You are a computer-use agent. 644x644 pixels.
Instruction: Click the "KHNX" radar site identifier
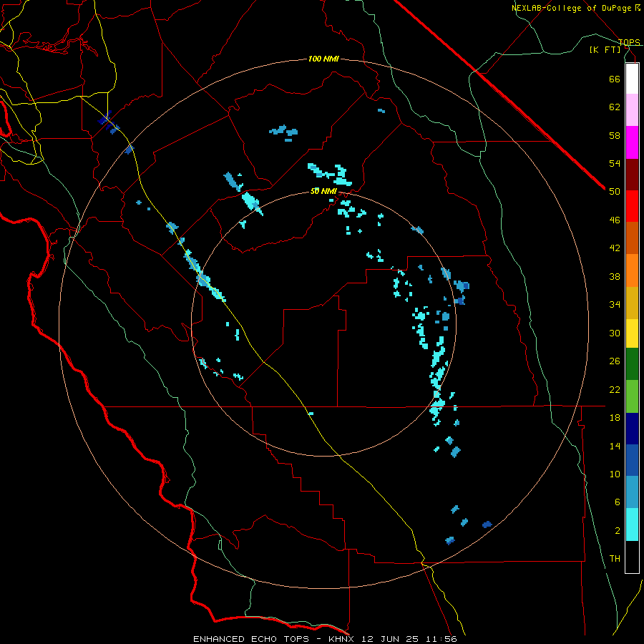(x=343, y=639)
